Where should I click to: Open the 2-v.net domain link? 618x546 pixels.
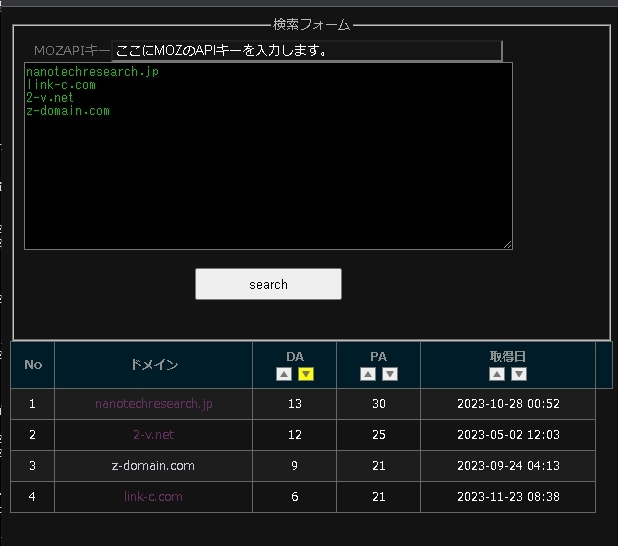coord(154,434)
